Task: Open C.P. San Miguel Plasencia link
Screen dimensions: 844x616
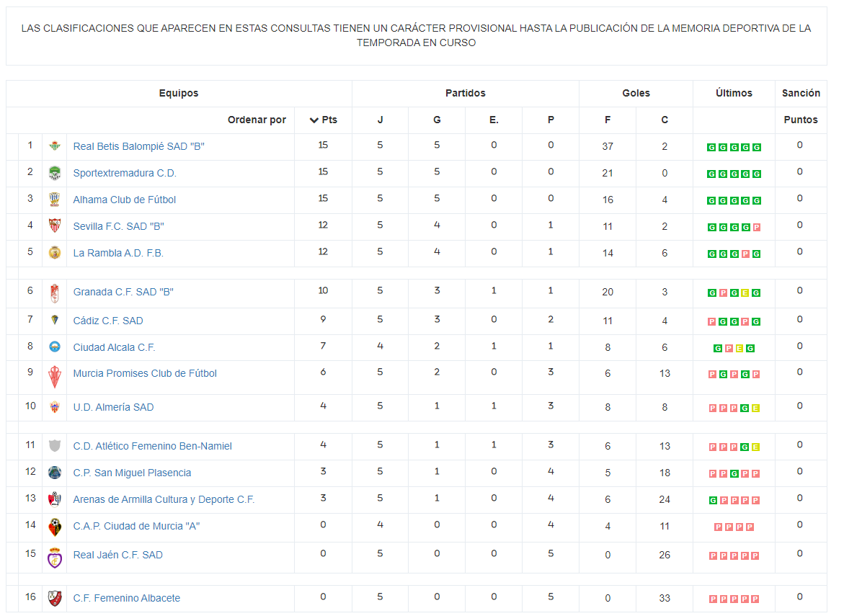Action: [132, 473]
